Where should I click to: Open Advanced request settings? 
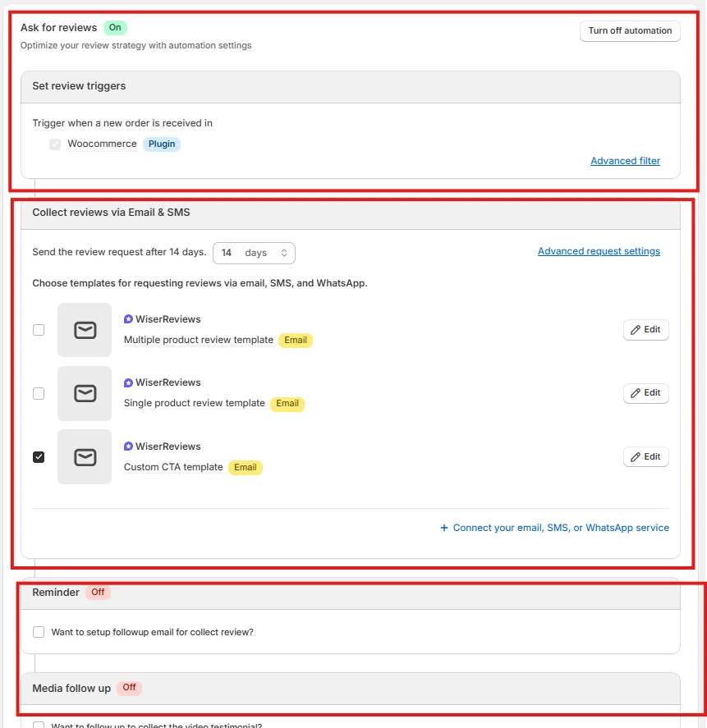click(x=599, y=250)
